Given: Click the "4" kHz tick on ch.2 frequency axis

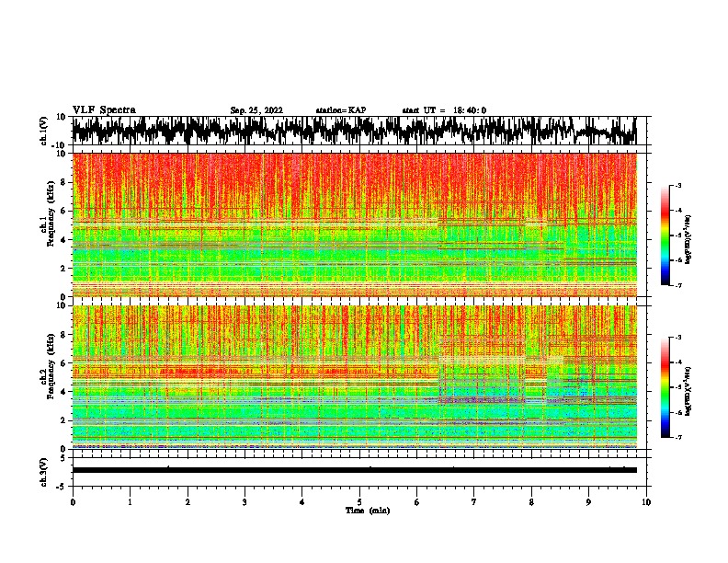Looking at the screenshot, I should tap(65, 392).
